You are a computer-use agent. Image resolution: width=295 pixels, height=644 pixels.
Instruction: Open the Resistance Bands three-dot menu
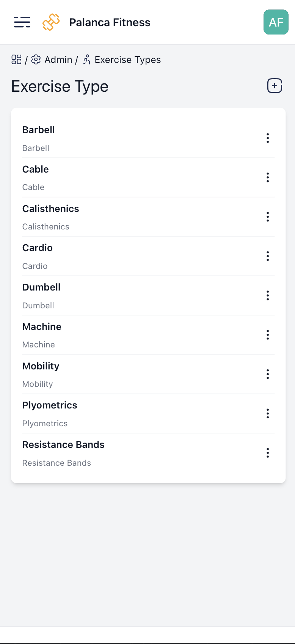268,453
